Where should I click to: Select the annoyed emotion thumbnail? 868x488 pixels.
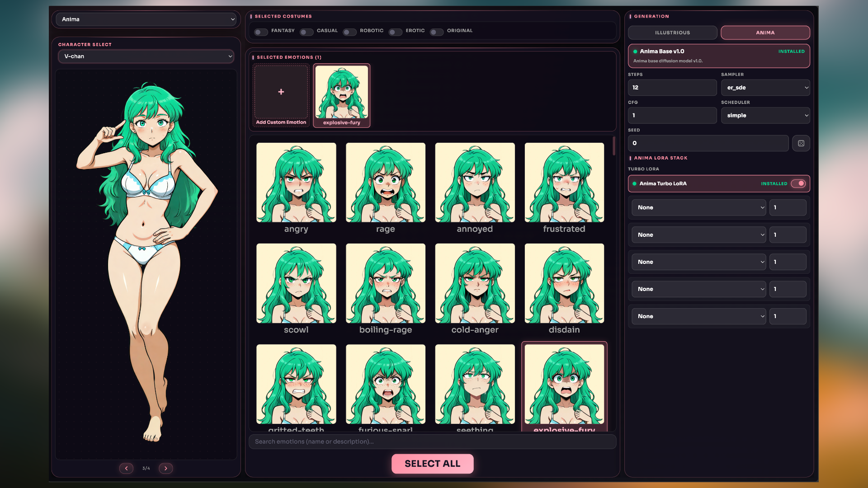pos(475,183)
